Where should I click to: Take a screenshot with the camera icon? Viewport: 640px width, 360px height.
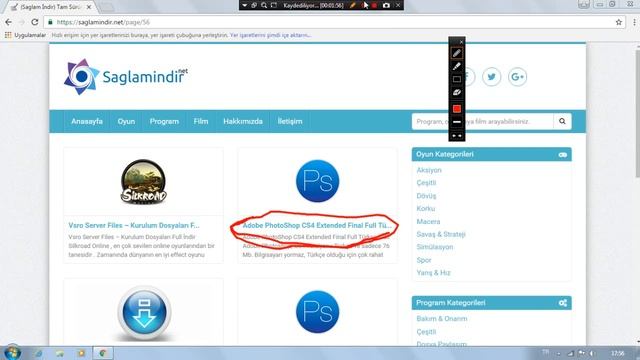[386, 5]
